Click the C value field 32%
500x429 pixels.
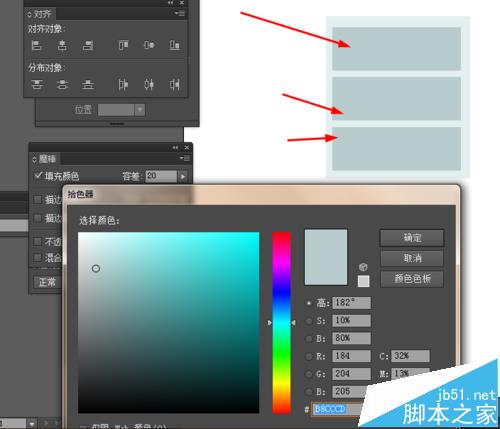tap(410, 356)
